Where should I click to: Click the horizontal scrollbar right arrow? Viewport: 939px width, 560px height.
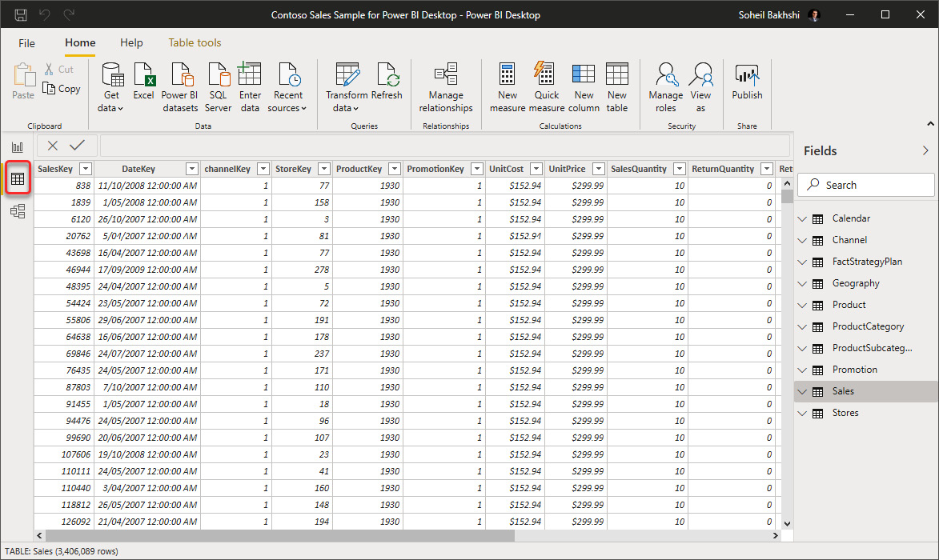(775, 535)
